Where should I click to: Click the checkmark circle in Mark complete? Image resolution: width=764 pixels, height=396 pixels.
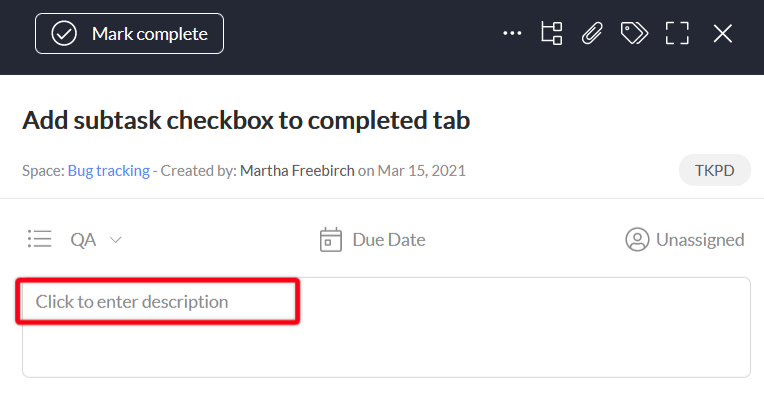click(64, 34)
